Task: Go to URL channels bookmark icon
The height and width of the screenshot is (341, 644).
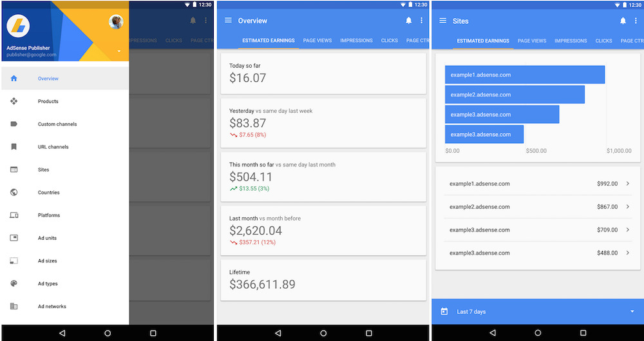Action: (14, 147)
